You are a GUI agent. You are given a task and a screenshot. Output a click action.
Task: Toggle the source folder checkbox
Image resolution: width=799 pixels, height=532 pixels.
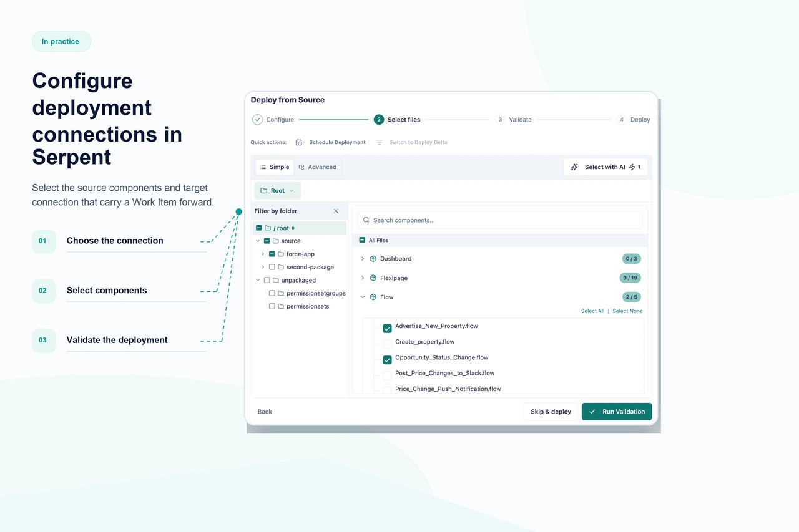267,241
